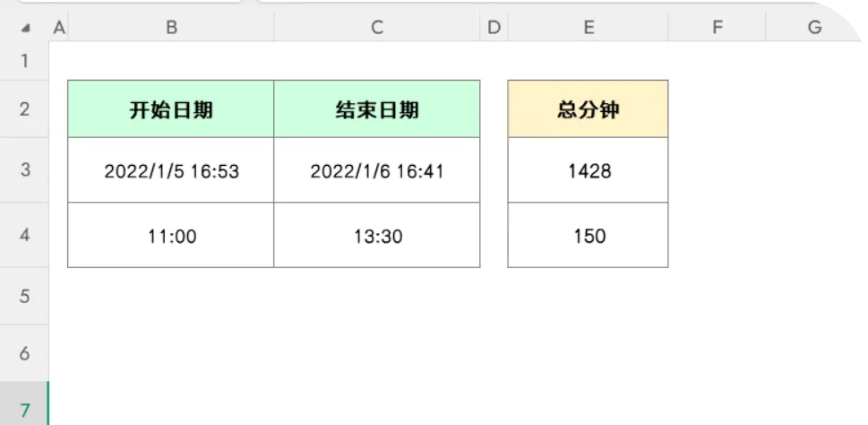Select column B header
Viewport: 868px width, 425px height.
(171, 27)
